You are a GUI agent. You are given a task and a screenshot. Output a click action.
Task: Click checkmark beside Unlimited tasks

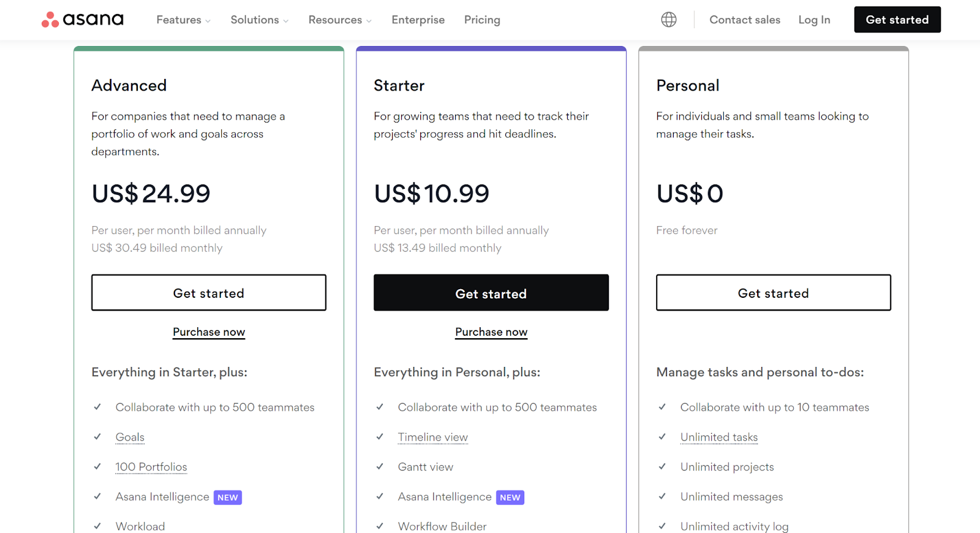click(x=662, y=437)
